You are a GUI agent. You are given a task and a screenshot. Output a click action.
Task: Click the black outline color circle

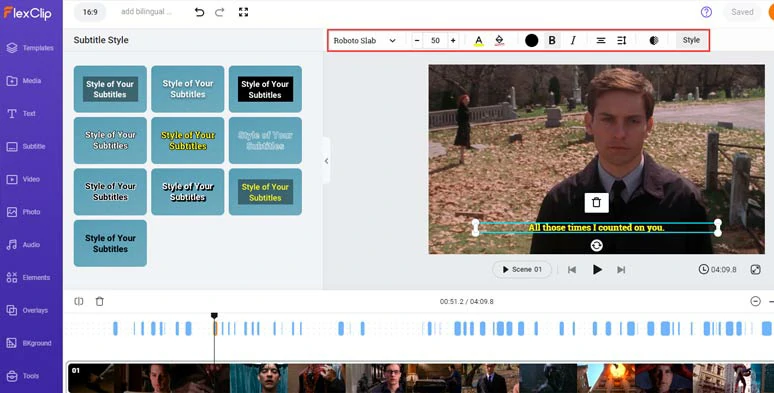click(x=532, y=40)
